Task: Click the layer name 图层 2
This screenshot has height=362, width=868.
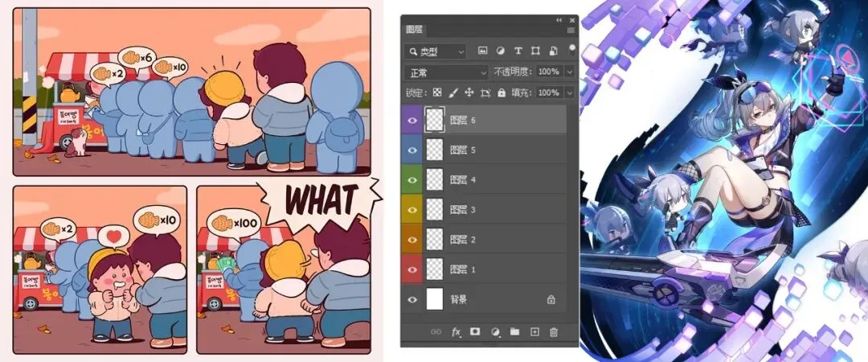Action: [x=464, y=240]
